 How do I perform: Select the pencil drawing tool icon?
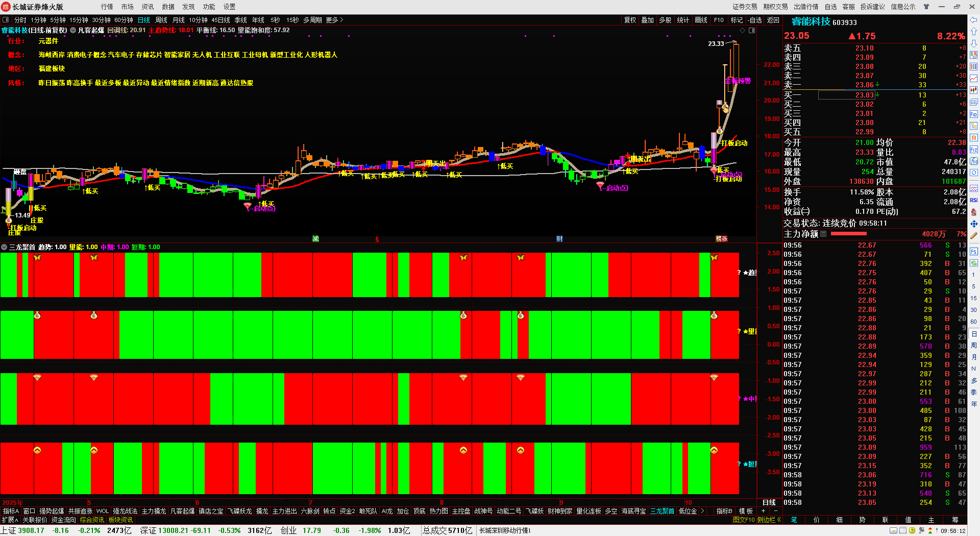(973, 235)
